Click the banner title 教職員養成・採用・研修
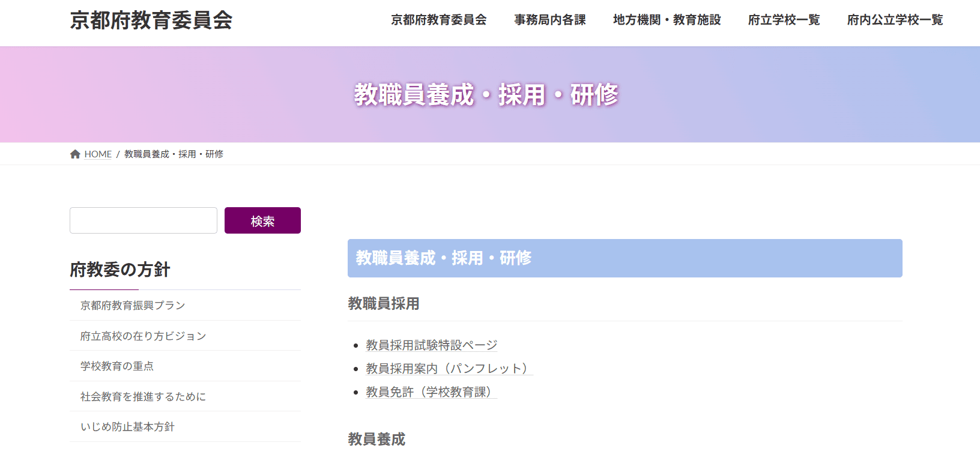This screenshot has width=980, height=451. (x=486, y=95)
